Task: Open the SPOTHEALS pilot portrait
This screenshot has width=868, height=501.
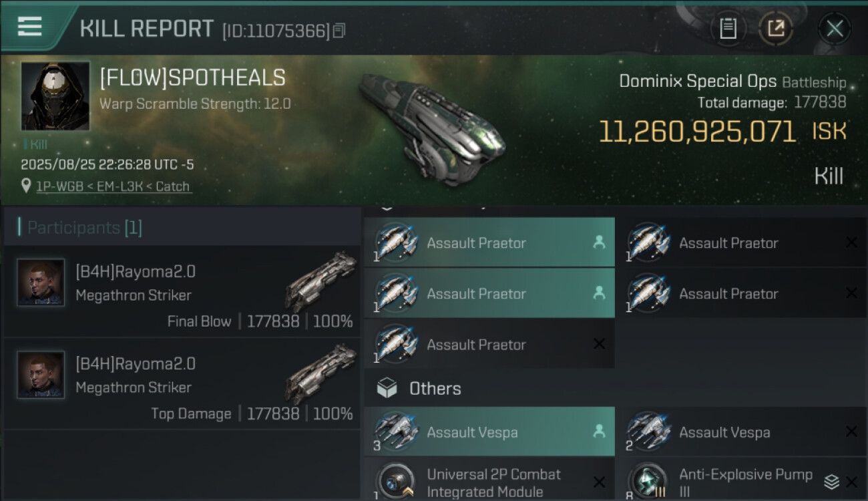Action: pyautogui.click(x=55, y=96)
